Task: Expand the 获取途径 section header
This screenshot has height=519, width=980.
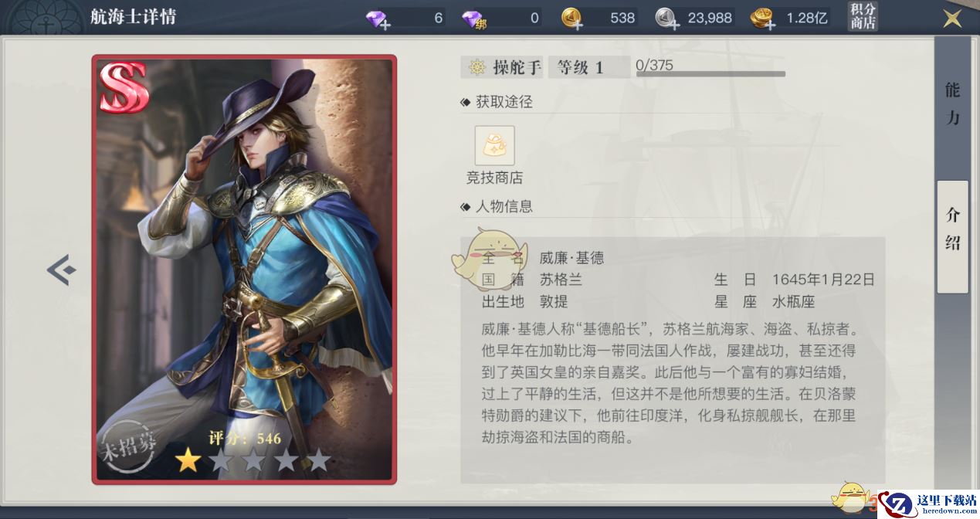Action: pyautogui.click(x=497, y=101)
